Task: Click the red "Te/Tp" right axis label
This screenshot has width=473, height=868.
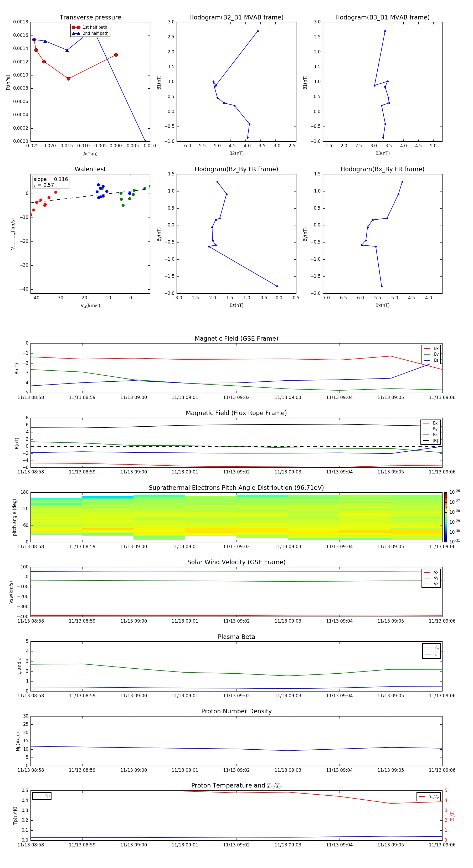Action: (452, 815)
